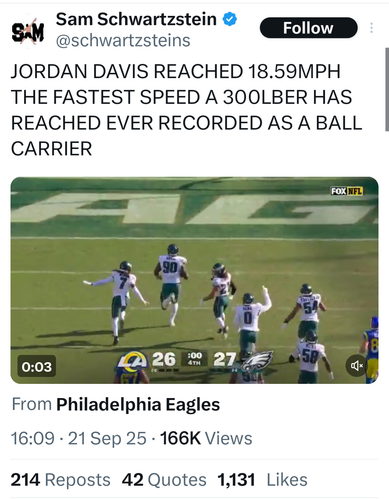Click the FOX NFL logo in the video

tap(347, 191)
